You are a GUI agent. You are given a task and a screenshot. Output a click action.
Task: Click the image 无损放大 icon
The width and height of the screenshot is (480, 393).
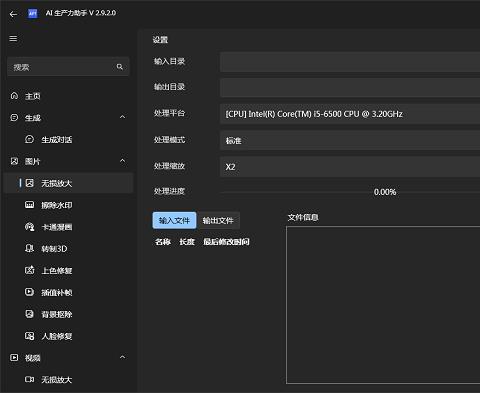pyautogui.click(x=29, y=183)
